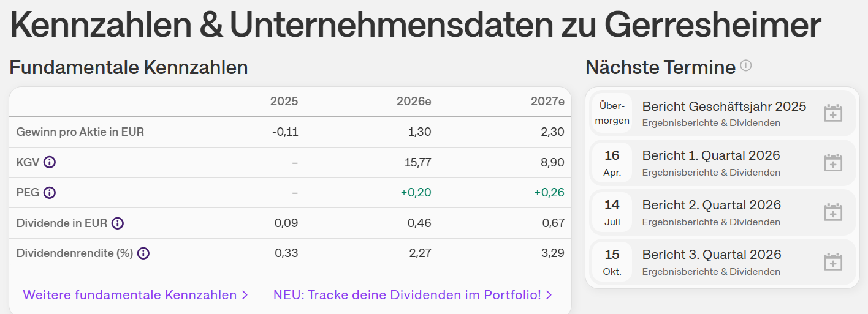Select the Bericht Geschäftsjahr 2025 event
The image size is (868, 314).
pos(724,107)
